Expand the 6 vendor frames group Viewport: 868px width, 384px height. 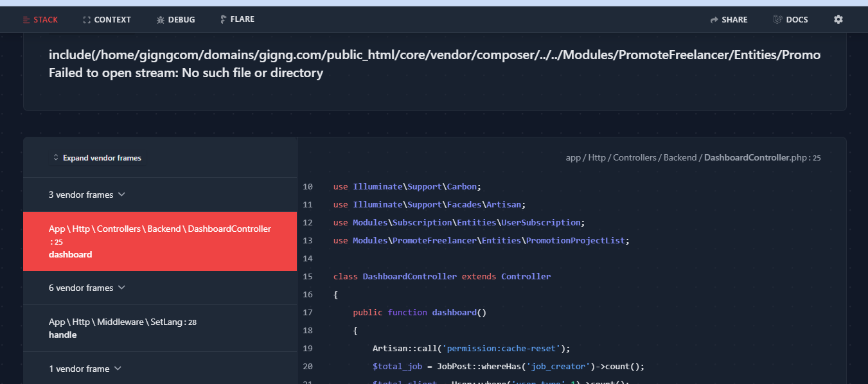pos(160,288)
